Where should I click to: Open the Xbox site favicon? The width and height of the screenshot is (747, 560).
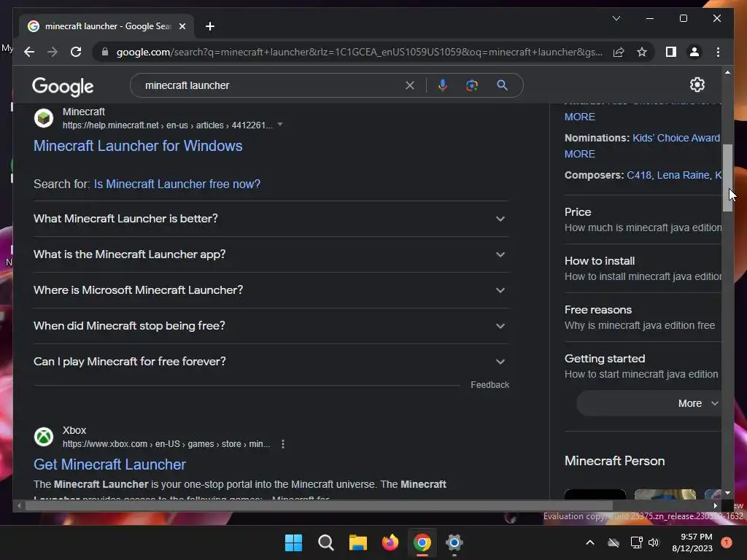(44, 437)
